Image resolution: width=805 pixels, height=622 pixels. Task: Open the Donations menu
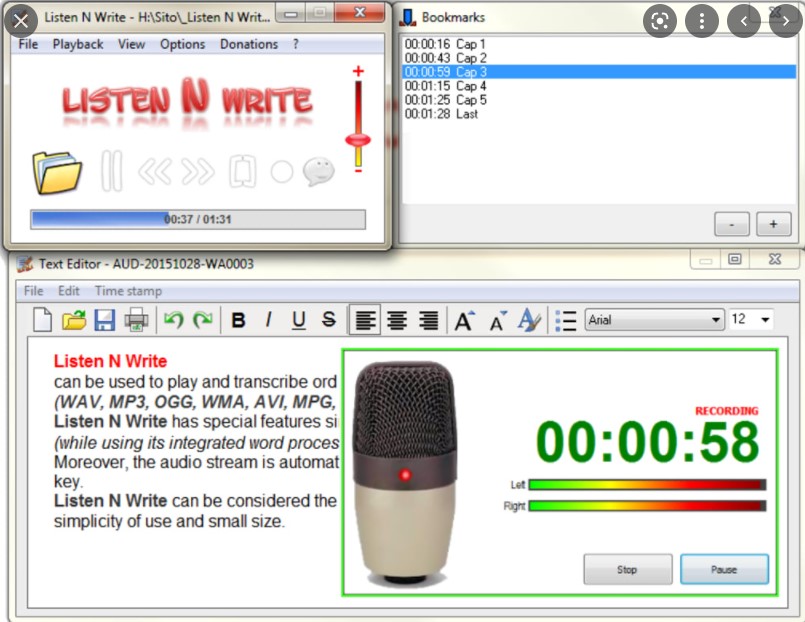pos(249,44)
